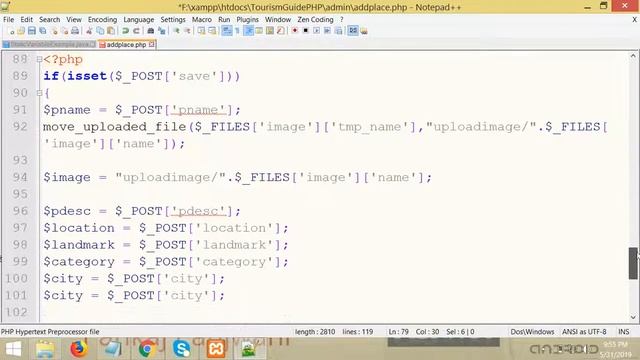Click the $location variable on line 97

79,228
